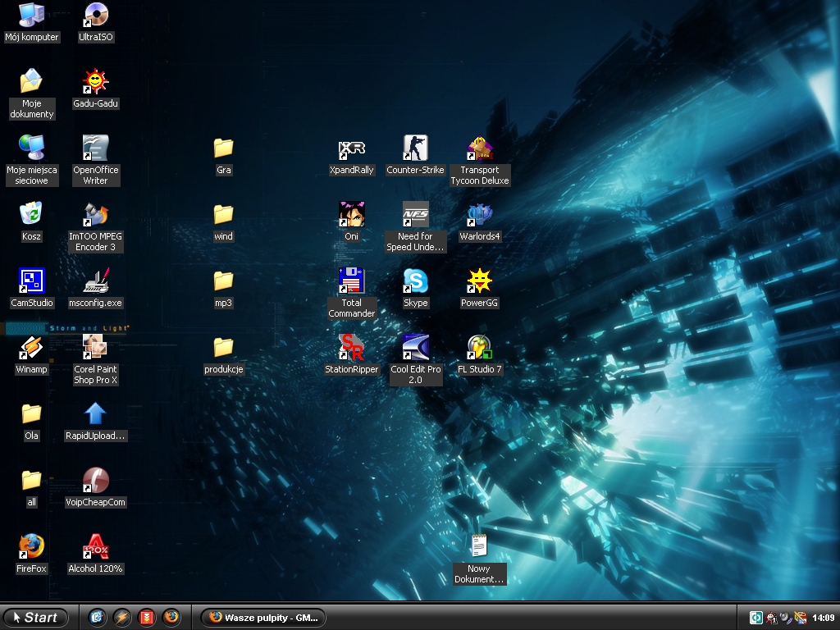
Task: Click the produkcje folder
Action: click(x=223, y=348)
